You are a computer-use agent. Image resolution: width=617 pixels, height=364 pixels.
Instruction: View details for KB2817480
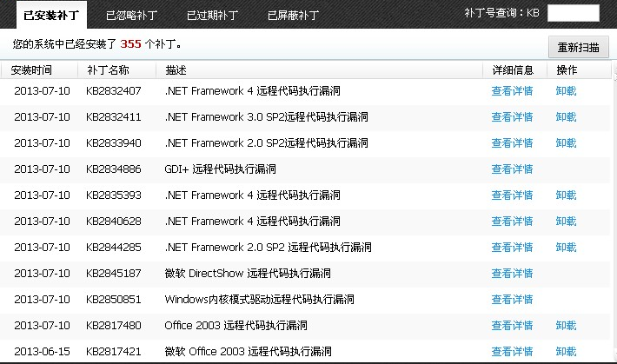pos(512,326)
